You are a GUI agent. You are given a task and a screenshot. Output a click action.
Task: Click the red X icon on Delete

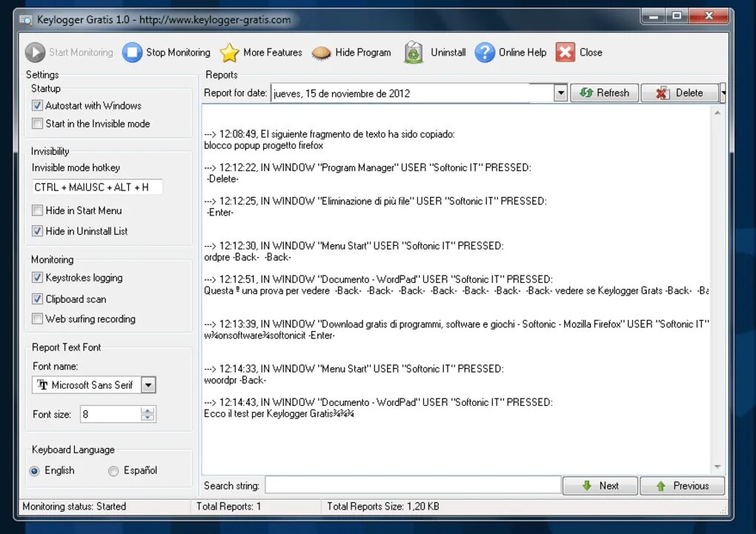pos(663,93)
